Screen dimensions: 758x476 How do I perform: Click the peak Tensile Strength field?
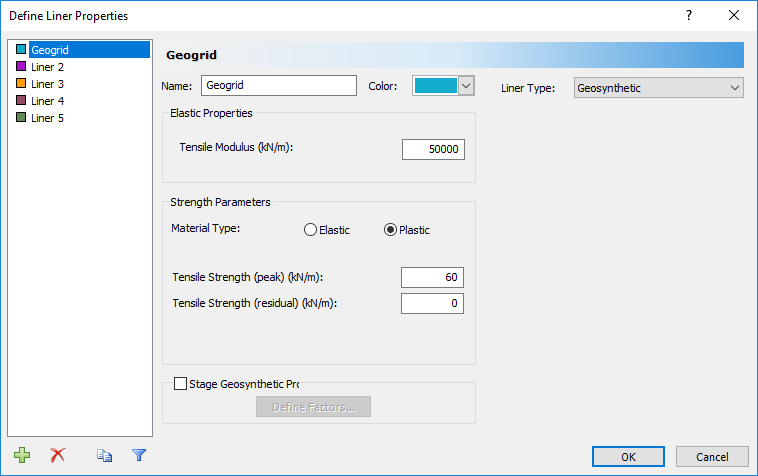pyautogui.click(x=432, y=278)
